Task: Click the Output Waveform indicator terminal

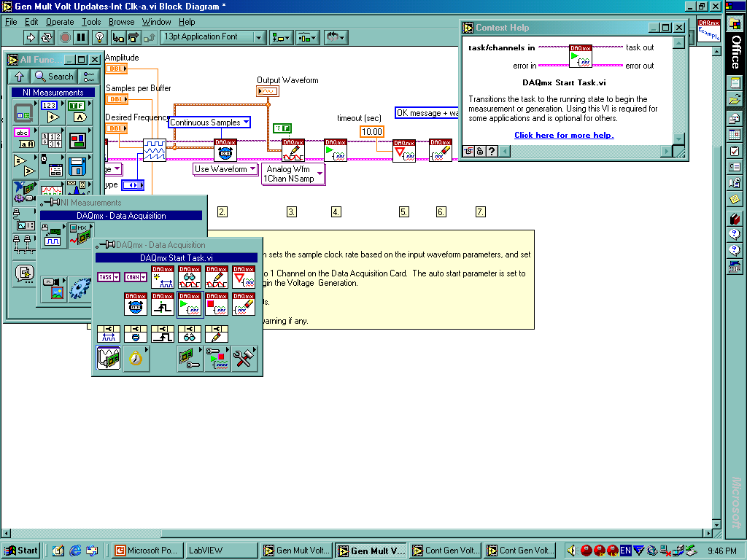Action: [x=267, y=91]
